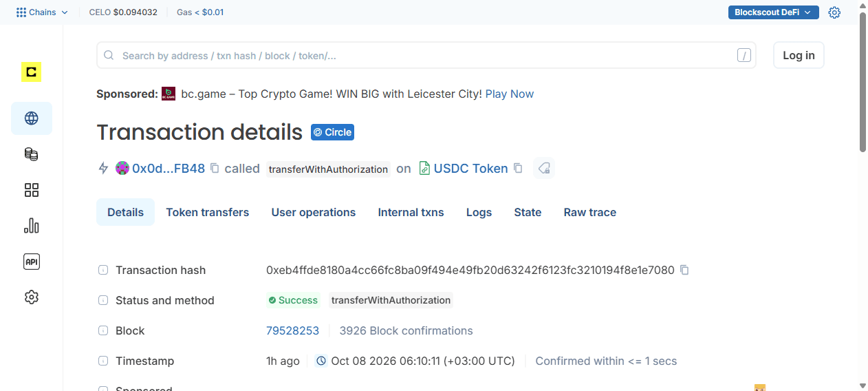Click the info icon beside Status and method

(103, 300)
